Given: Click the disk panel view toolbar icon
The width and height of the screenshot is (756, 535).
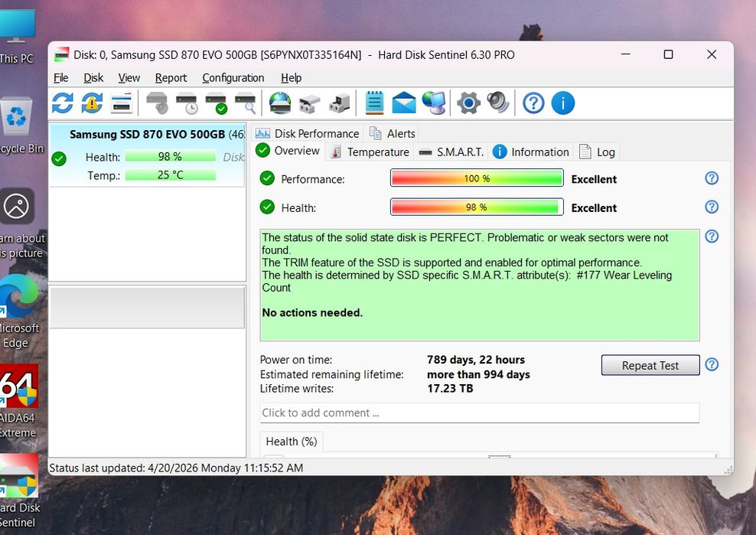Looking at the screenshot, I should (121, 103).
